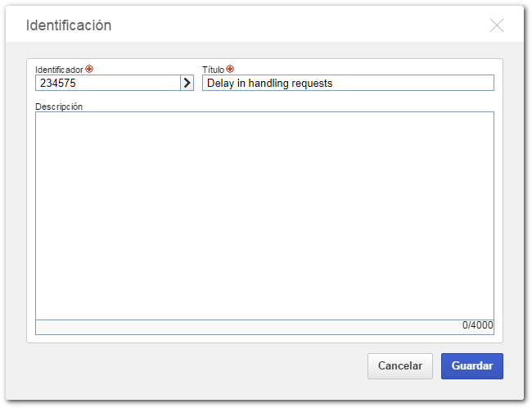
Task: Click inside the Descripción text area
Action: tap(264, 215)
